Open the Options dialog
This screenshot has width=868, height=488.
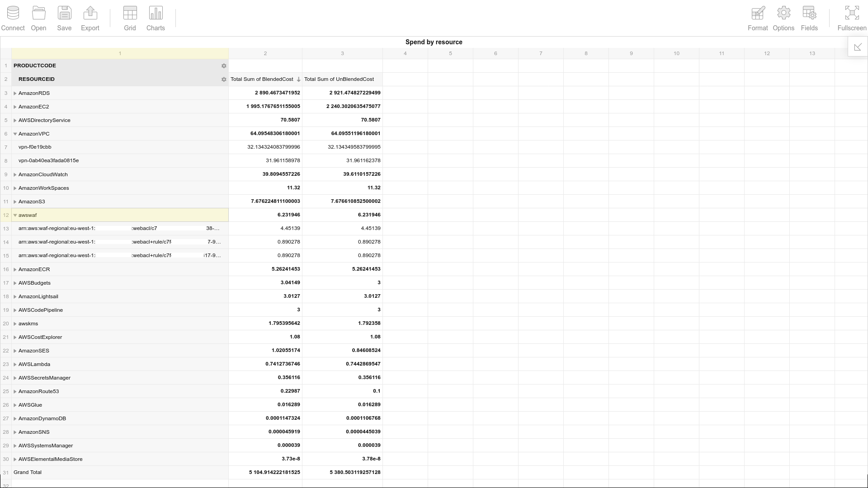[784, 19]
